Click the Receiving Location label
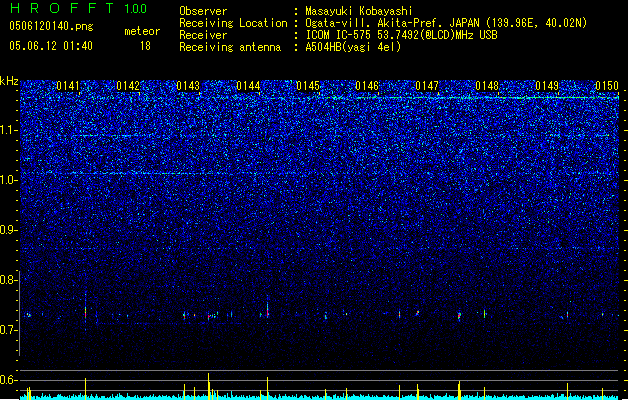Image resolution: width=629 pixels, height=400 pixels. click(233, 23)
